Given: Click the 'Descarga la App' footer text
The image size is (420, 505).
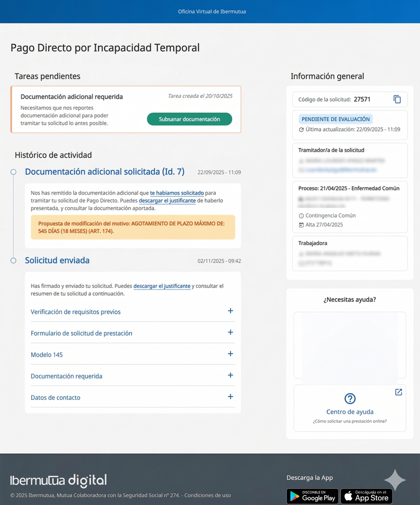Looking at the screenshot, I should 310,478.
